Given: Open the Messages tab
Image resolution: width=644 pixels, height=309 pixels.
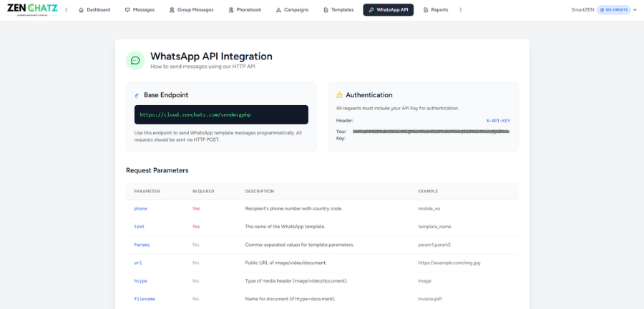Looking at the screenshot, I should 140,10.
